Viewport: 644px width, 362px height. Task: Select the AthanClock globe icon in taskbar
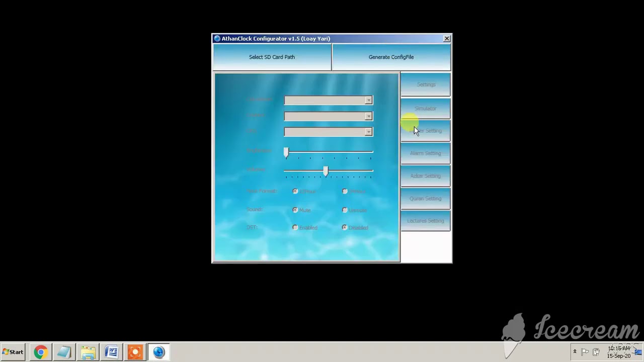coord(158,352)
